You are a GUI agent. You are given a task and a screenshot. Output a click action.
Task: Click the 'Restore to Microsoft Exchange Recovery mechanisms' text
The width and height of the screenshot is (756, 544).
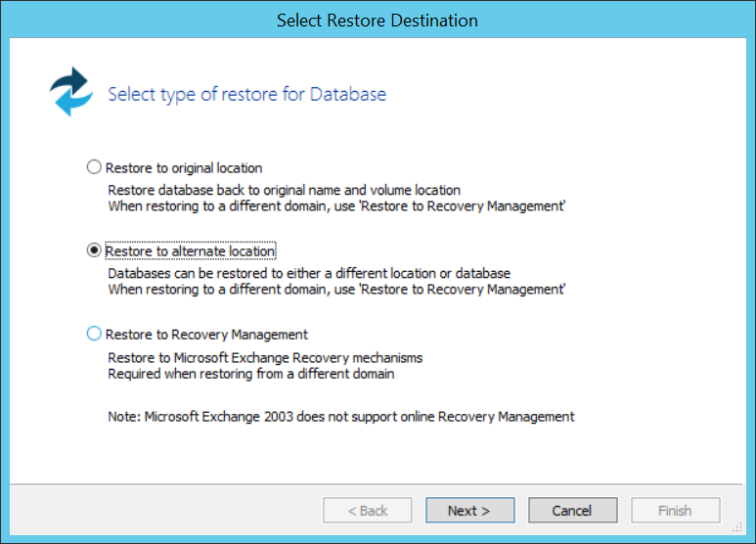[264, 358]
